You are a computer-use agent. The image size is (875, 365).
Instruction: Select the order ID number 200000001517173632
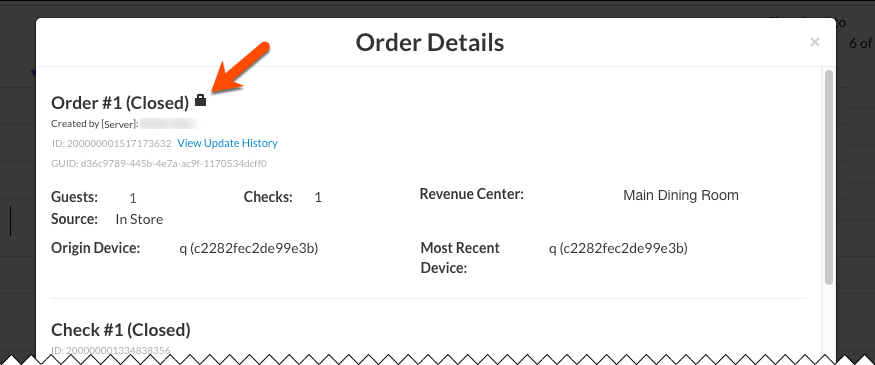click(x=119, y=143)
